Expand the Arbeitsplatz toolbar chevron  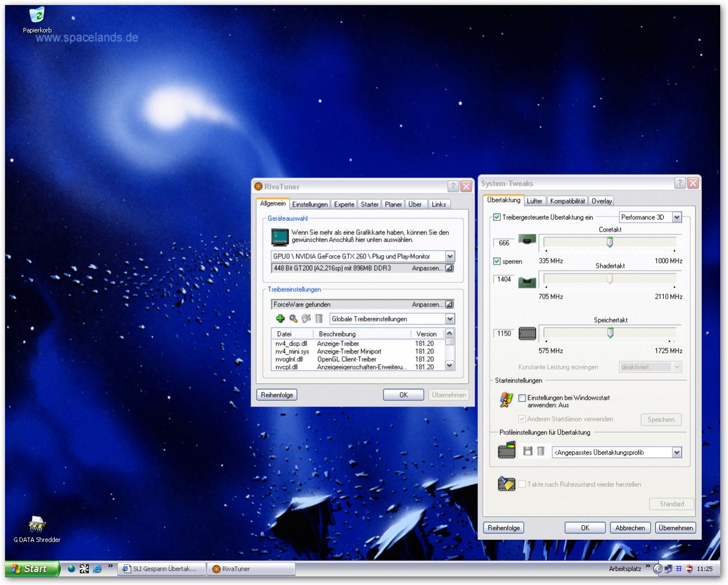pos(648,566)
